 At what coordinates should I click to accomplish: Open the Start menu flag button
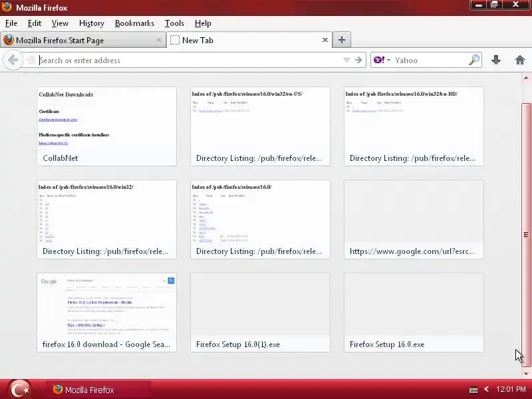(x=20, y=389)
